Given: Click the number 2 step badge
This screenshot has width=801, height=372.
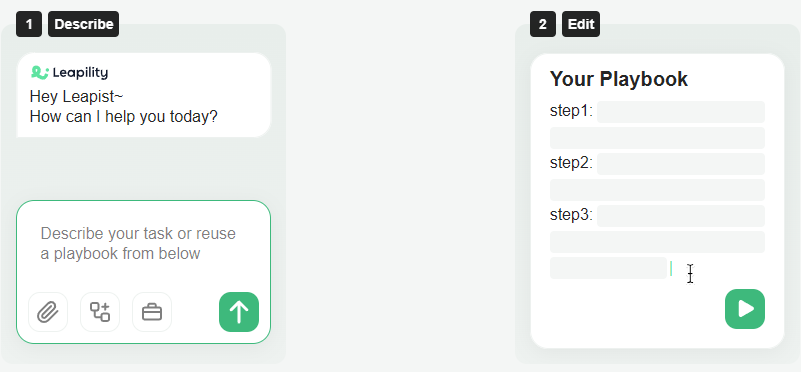Looking at the screenshot, I should coord(543,24).
